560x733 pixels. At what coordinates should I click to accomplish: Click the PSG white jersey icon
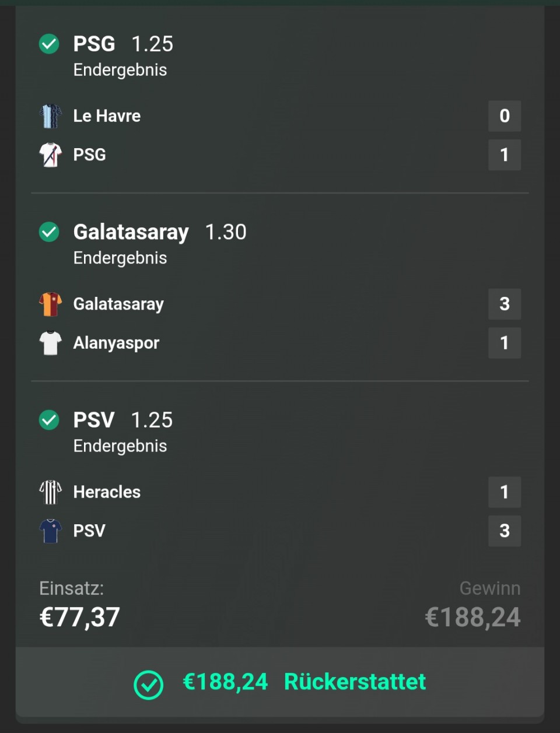[x=50, y=155]
